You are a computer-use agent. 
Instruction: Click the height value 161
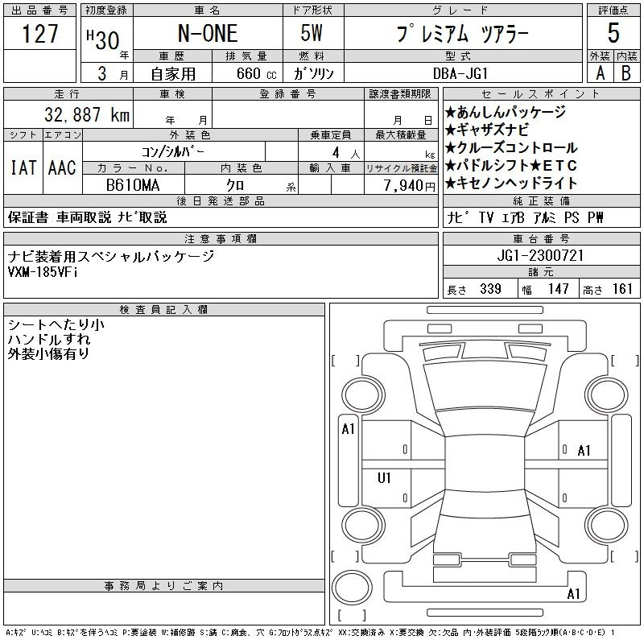622,289
